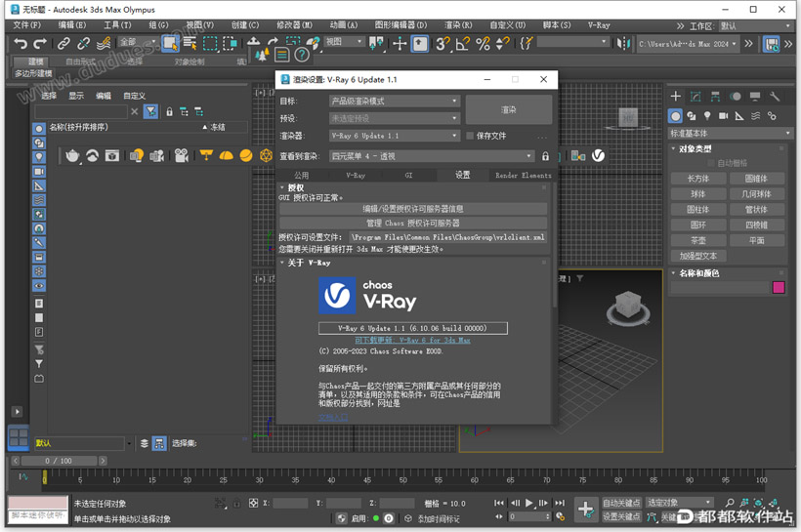Image resolution: width=801 pixels, height=532 pixels.
Task: Play the animation with the play button
Action: coord(529,503)
